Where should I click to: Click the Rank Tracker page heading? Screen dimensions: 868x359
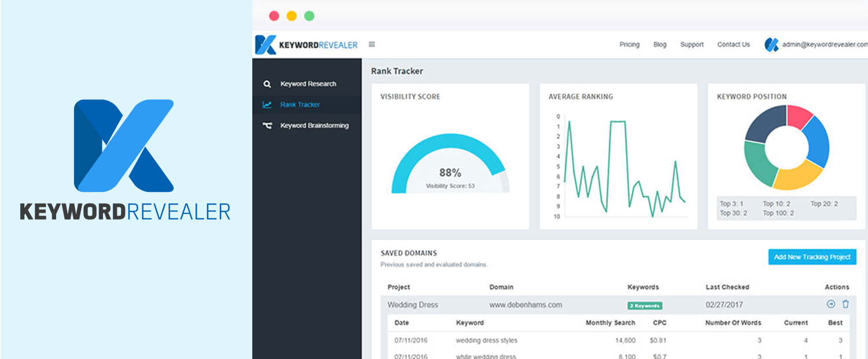(x=397, y=71)
